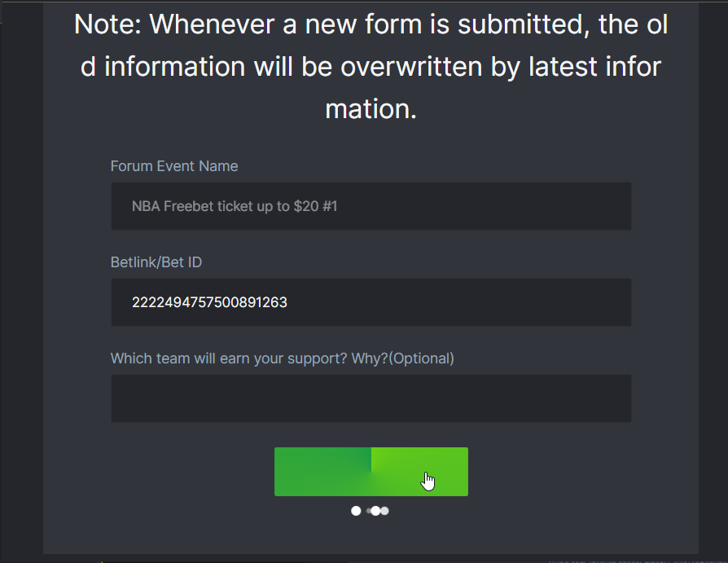Click the rightmost loading dot below button
Screen dimensions: 728x563
coord(384,511)
